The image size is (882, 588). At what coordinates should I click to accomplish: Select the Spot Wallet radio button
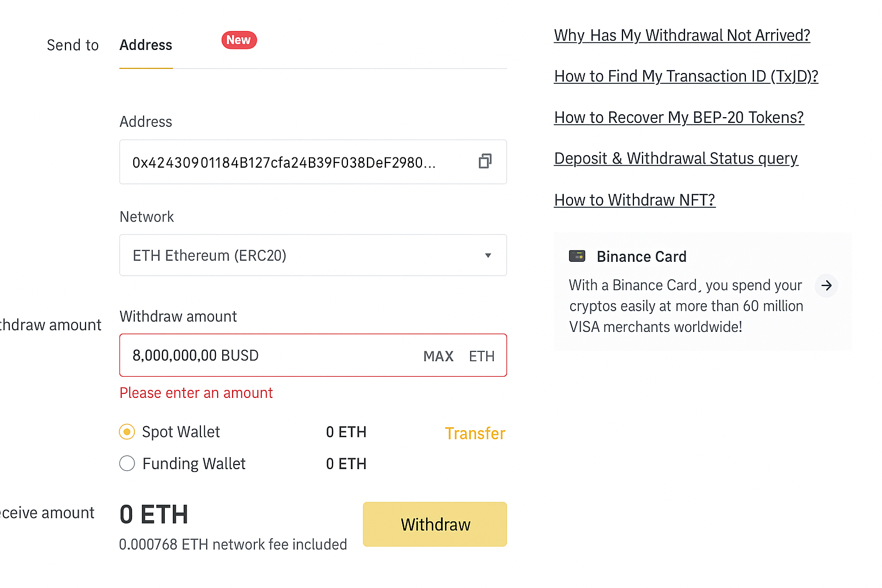click(x=127, y=432)
